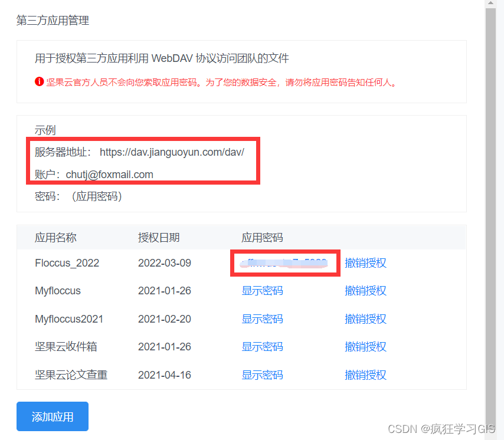Click the date 2022-03-09
The width and height of the screenshot is (504, 440).
165,263
